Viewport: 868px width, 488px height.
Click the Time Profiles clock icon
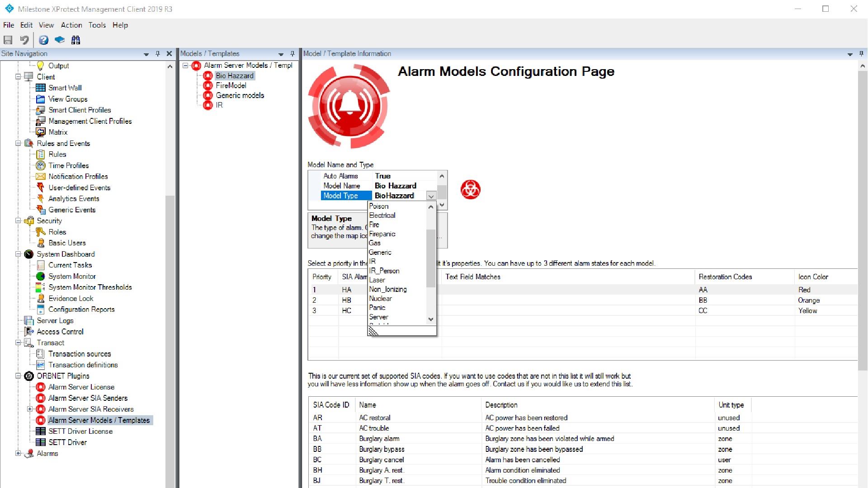(41, 165)
